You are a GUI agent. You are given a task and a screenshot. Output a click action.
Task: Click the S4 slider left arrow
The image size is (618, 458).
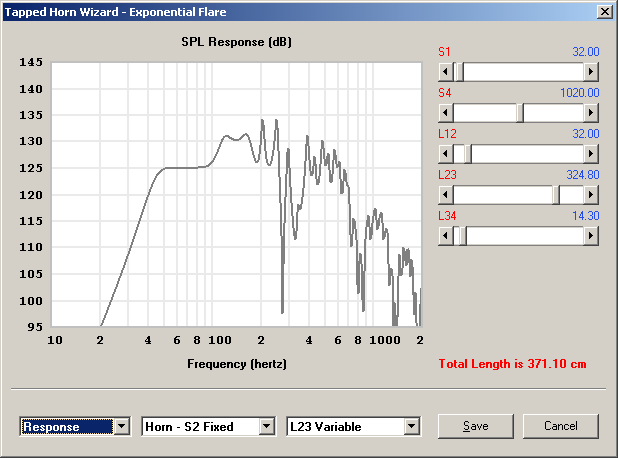[446, 113]
